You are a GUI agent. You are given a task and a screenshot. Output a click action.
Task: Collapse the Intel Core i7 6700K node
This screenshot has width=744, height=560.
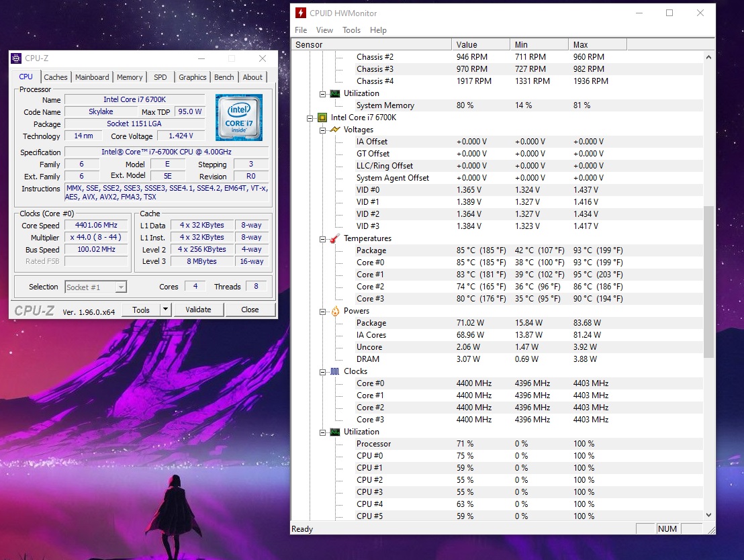[310, 118]
